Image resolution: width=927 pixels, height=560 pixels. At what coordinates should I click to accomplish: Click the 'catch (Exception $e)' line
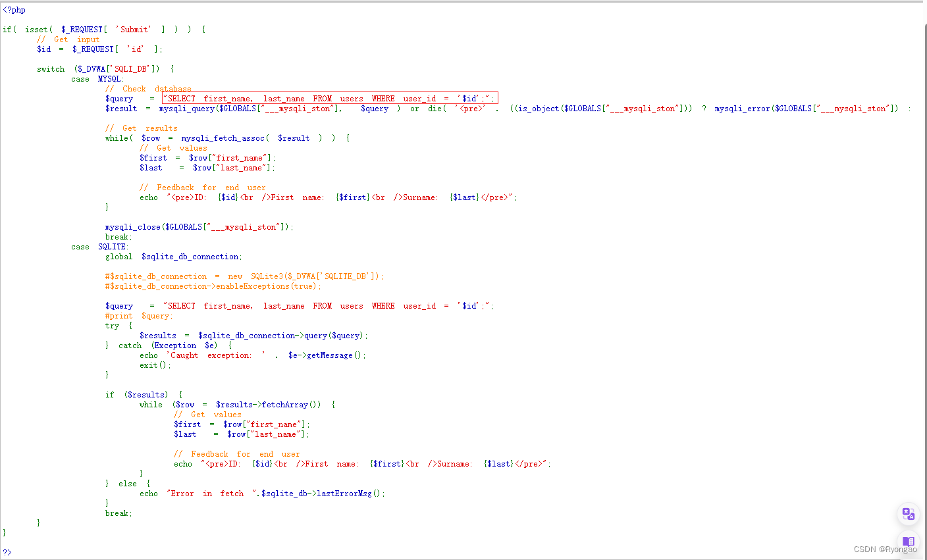169,345
